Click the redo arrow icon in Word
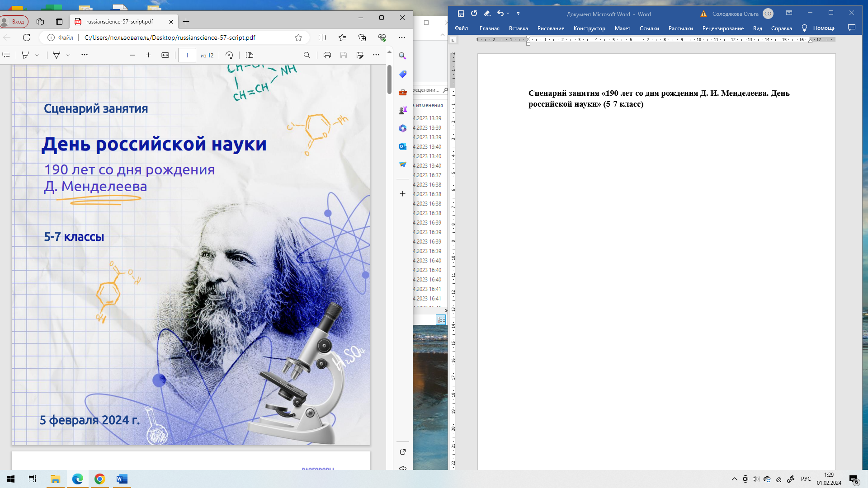 [x=474, y=13]
